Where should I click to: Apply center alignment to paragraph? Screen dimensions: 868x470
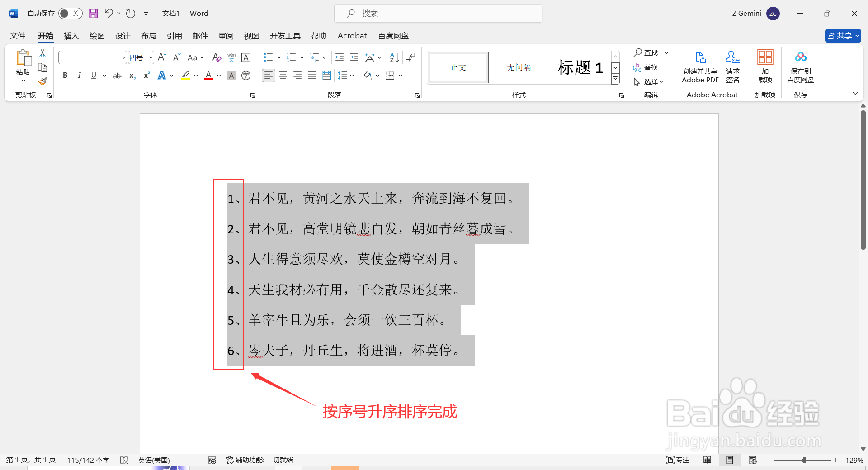283,75
